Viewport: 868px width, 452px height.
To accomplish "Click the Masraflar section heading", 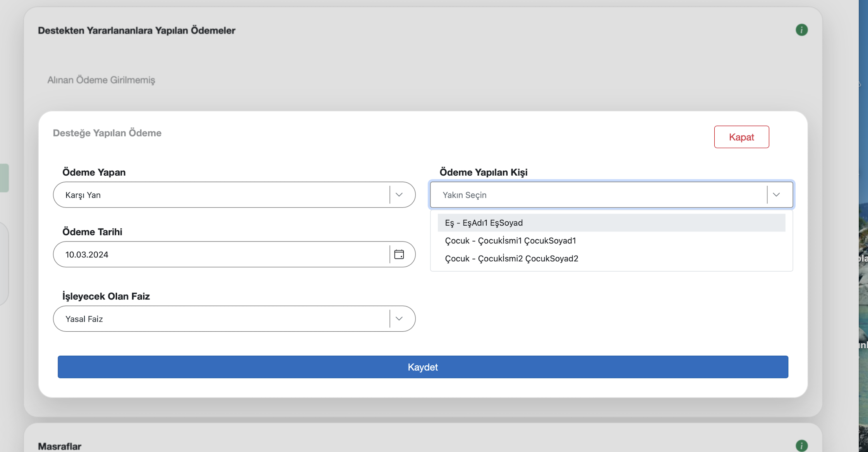I will (60, 446).
